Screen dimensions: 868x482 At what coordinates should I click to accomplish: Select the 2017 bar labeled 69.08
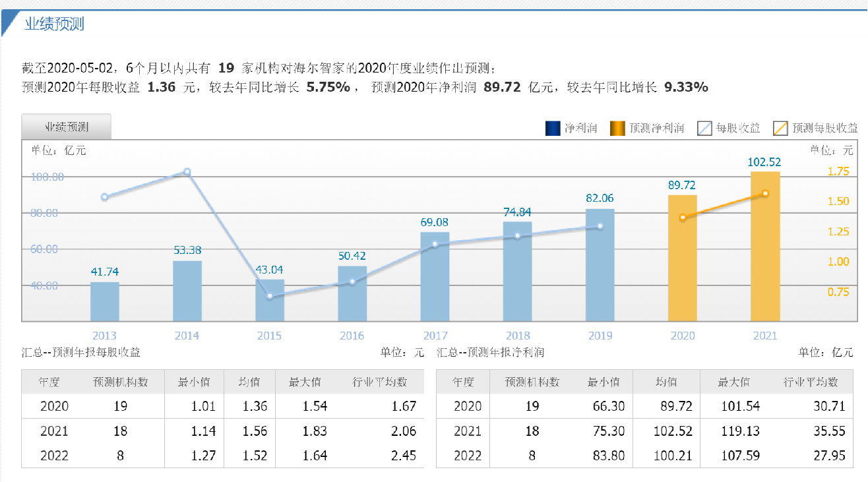435,277
